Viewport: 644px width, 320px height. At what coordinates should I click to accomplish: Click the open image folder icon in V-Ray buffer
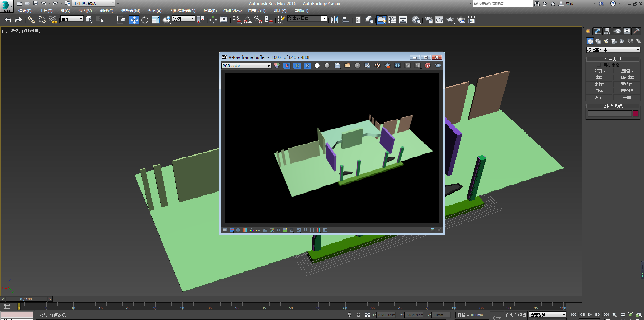click(347, 66)
